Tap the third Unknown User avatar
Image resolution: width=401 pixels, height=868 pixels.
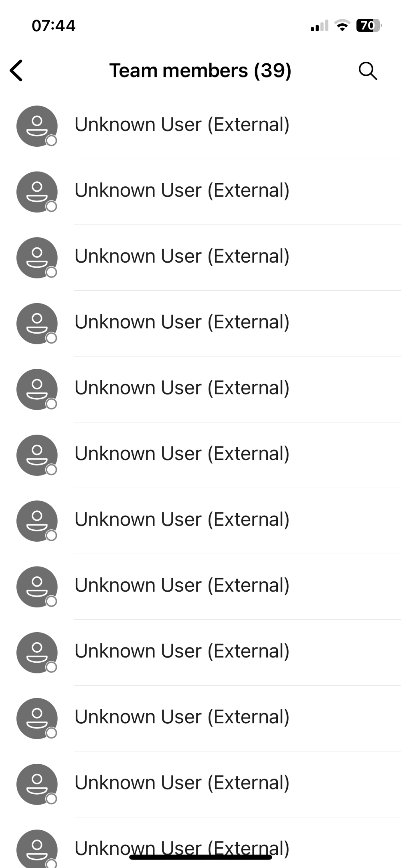click(x=37, y=257)
